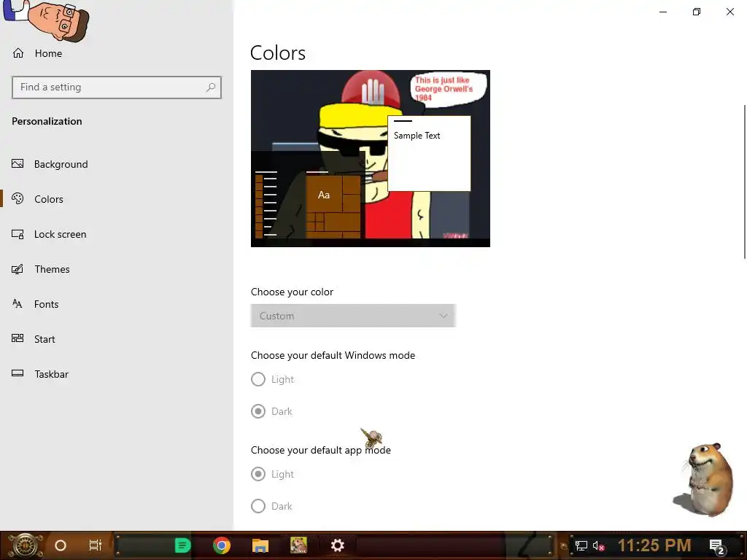
Task: Launch Google Chrome from taskbar
Action: point(222,545)
